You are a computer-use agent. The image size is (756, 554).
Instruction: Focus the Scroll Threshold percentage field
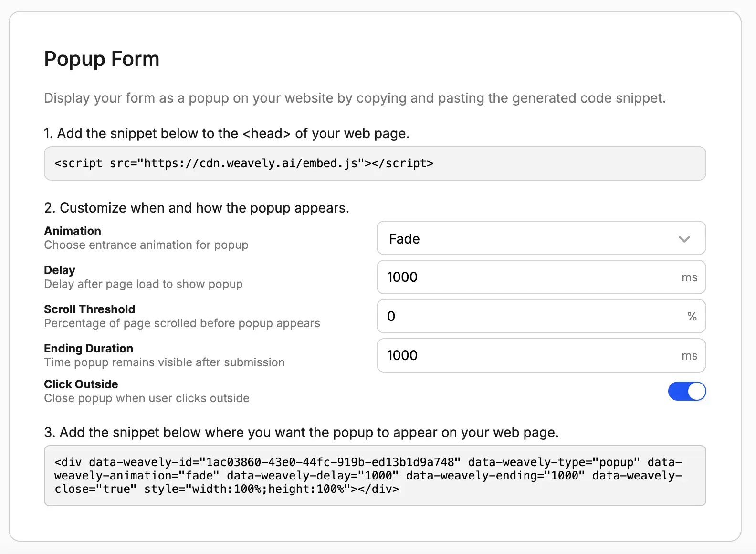pyautogui.click(x=541, y=316)
